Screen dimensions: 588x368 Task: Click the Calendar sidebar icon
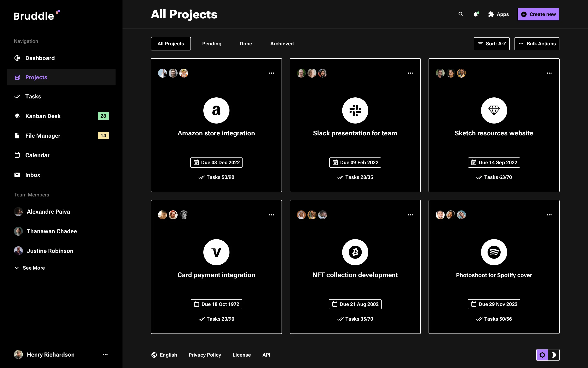point(17,155)
